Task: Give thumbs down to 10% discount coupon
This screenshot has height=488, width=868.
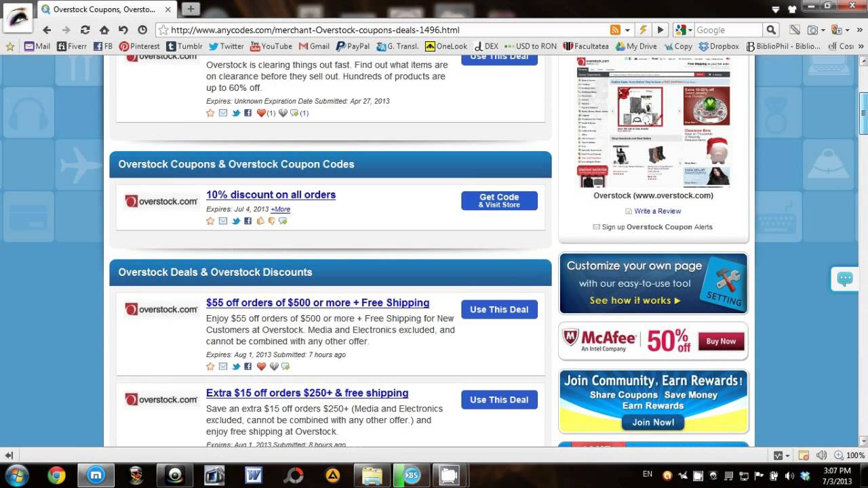Action: 272,221
